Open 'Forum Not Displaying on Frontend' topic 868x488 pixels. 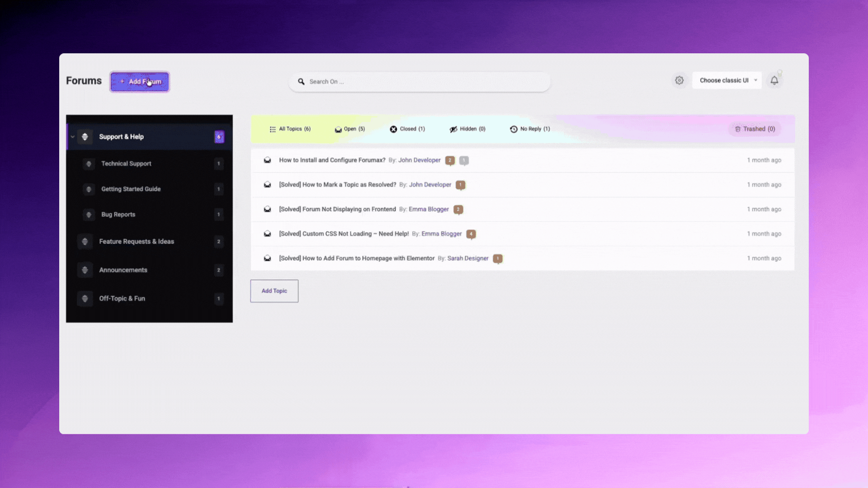pyautogui.click(x=337, y=209)
